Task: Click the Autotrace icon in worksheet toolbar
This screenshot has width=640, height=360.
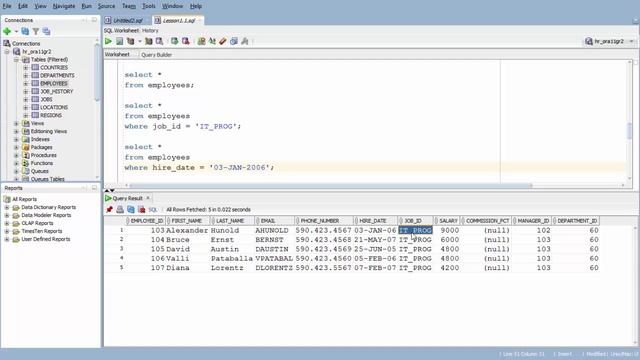Action: (149, 41)
